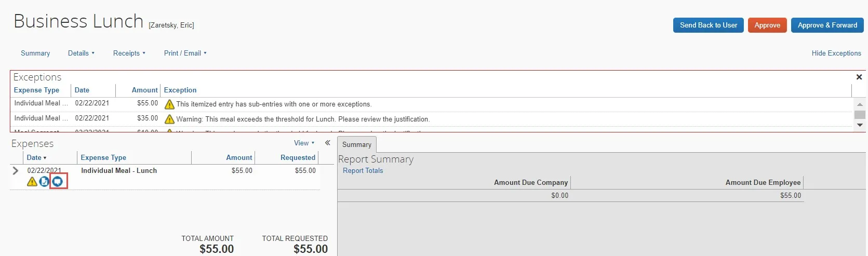Image resolution: width=868 pixels, height=256 pixels.
Task: Click down arrow on Exceptions scrollbar
Action: (860, 125)
